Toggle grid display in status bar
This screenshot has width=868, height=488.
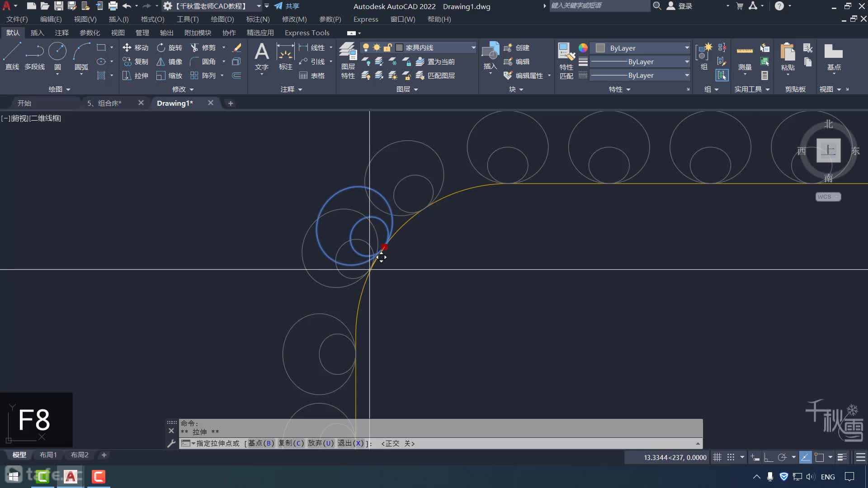click(x=717, y=457)
